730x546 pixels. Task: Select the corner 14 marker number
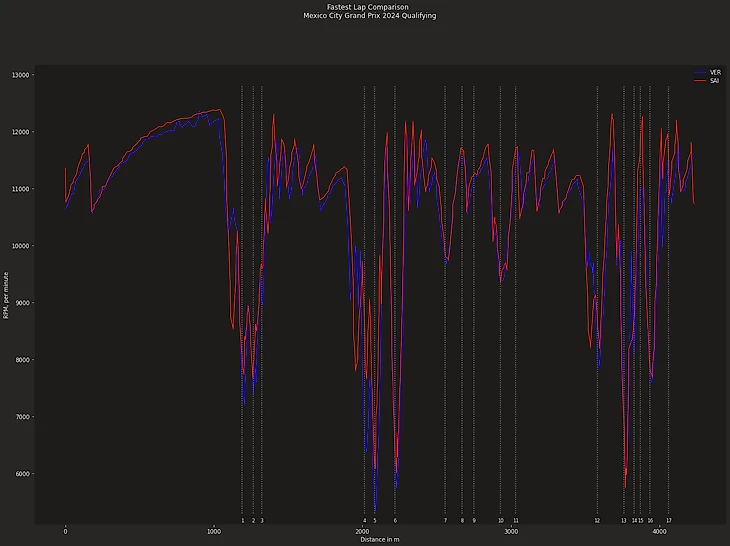coord(634,521)
